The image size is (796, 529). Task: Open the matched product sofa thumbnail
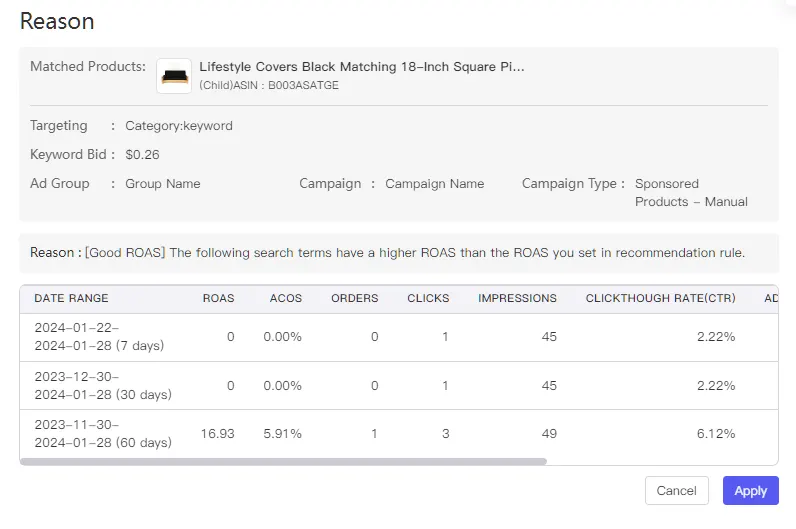[x=174, y=76]
